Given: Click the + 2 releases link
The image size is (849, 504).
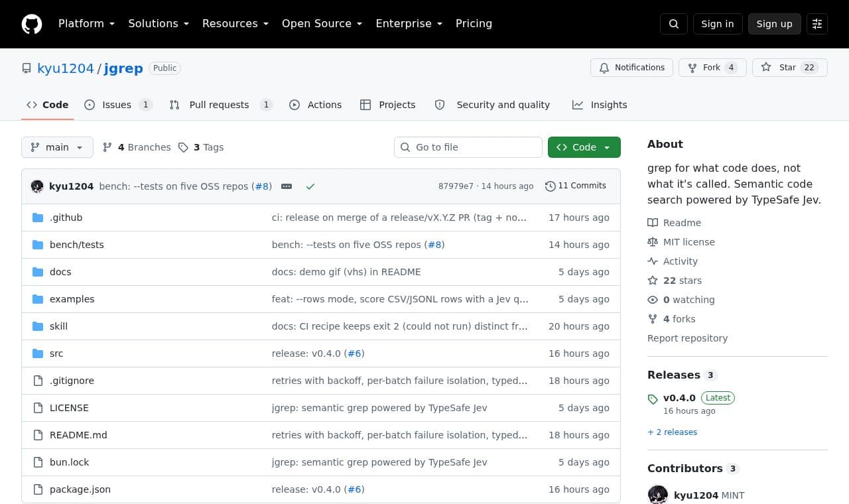Looking at the screenshot, I should click(672, 432).
